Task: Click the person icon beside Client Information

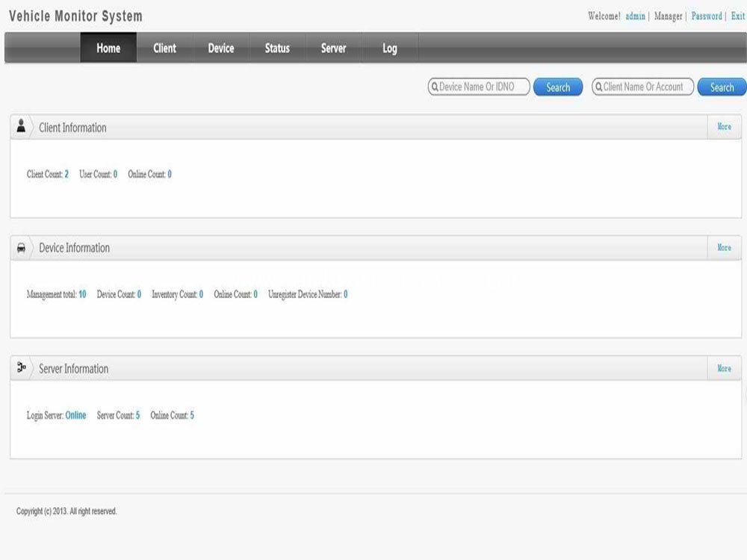Action: (x=21, y=126)
